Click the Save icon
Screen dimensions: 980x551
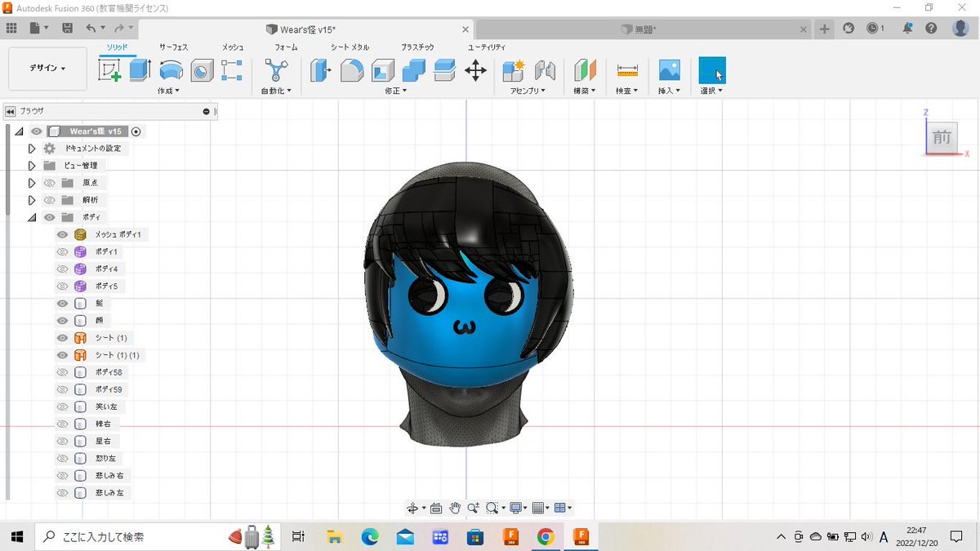pyautogui.click(x=67, y=28)
